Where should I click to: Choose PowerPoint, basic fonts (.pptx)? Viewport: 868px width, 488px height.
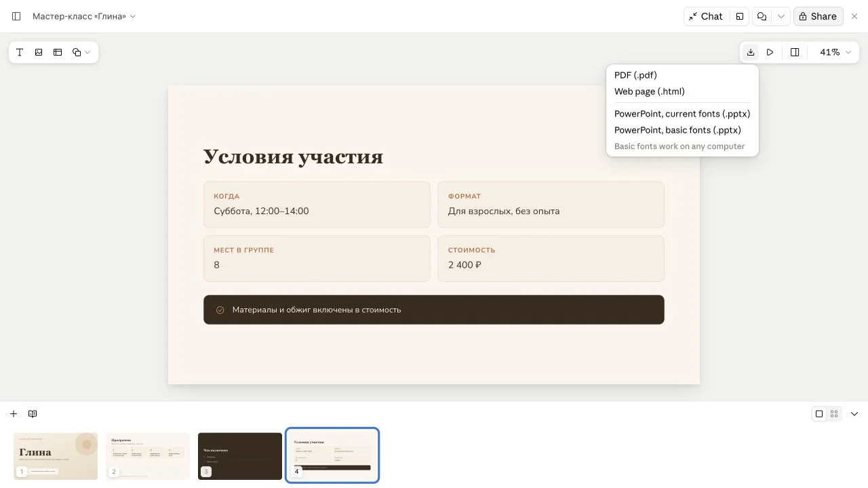(x=682, y=130)
